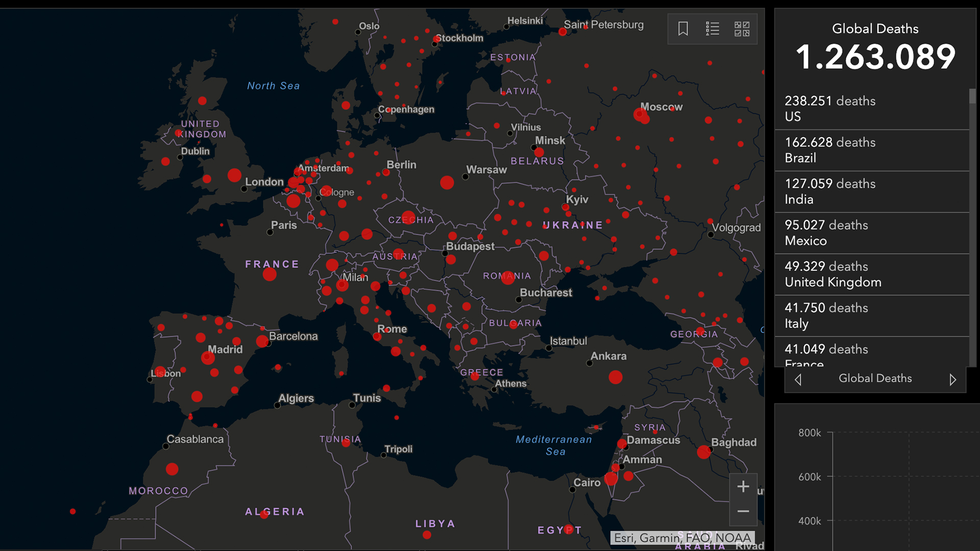Click the Cairo city label
980x551 pixels.
tap(587, 483)
